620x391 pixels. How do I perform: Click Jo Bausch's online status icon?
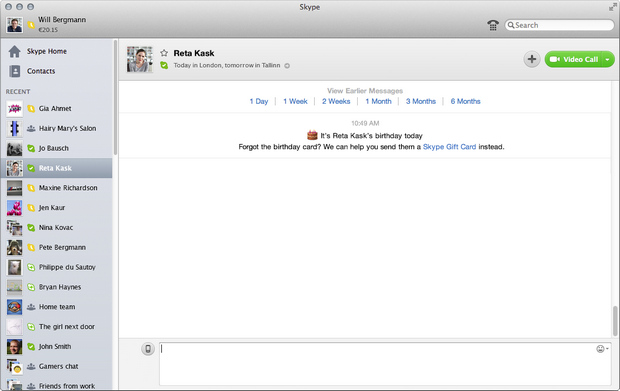click(31, 148)
